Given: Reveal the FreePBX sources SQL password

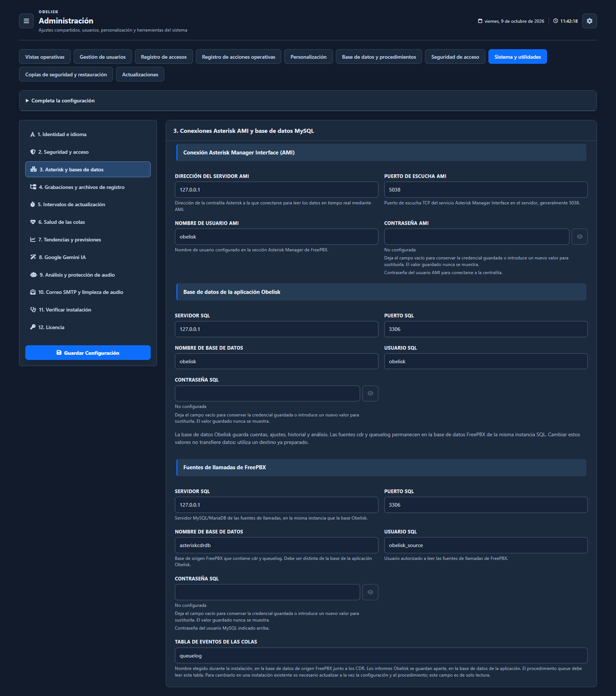Looking at the screenshot, I should 370,592.
